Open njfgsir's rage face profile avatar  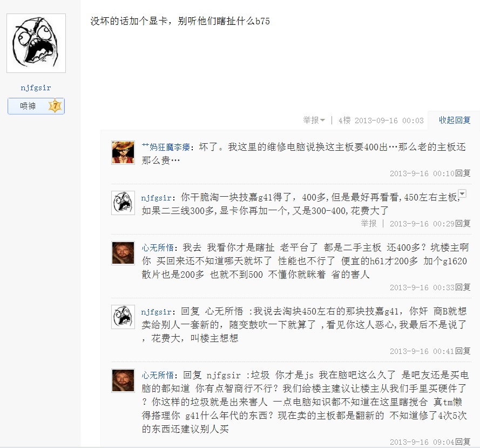36,43
